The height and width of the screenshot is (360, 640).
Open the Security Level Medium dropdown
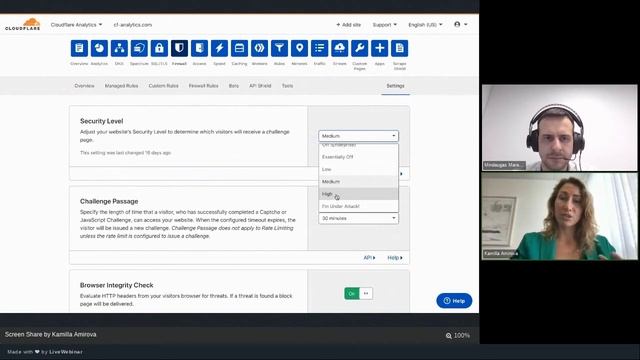click(x=358, y=136)
